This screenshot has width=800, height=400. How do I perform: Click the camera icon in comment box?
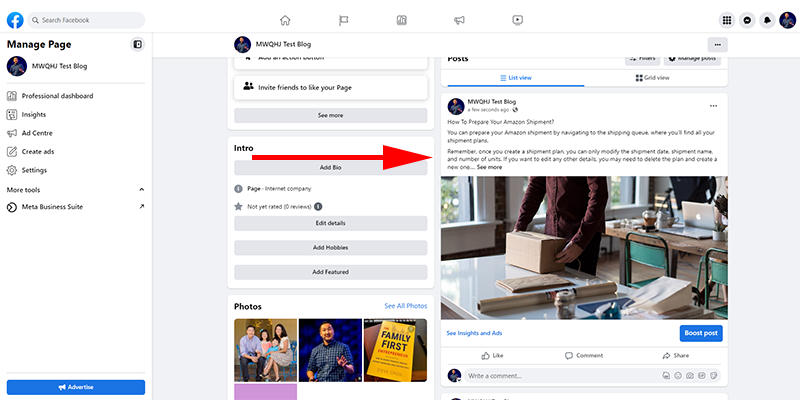[x=690, y=376]
